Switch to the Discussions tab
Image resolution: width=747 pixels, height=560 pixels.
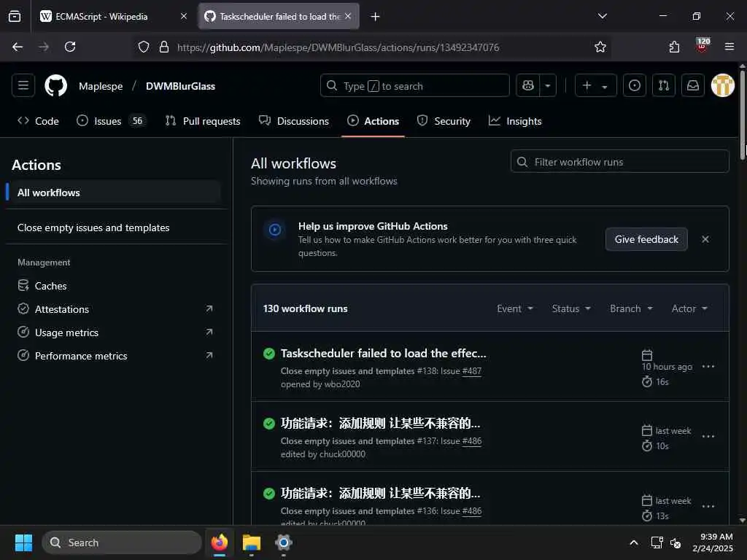pos(293,121)
